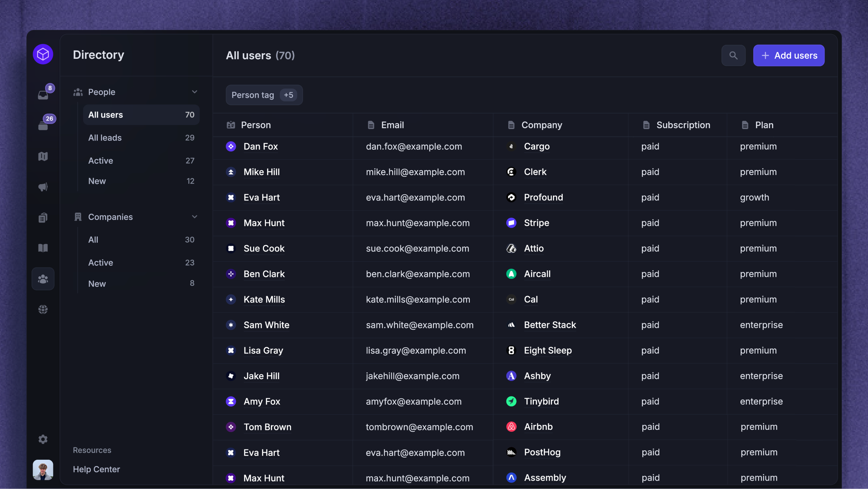This screenshot has height=489, width=868.
Task: Select All leads in the People list
Action: tap(141, 138)
